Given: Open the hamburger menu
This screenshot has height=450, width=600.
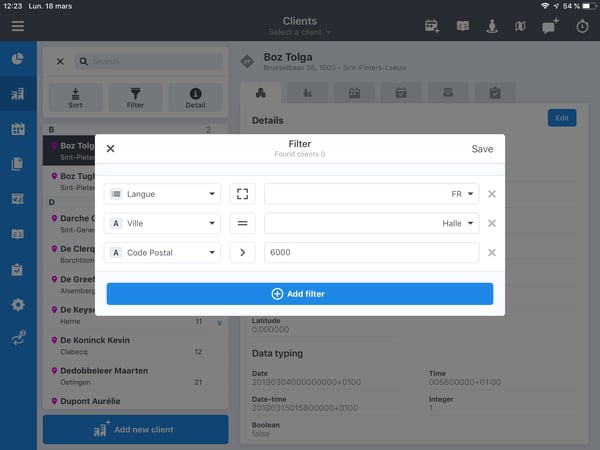Looking at the screenshot, I should [18, 26].
